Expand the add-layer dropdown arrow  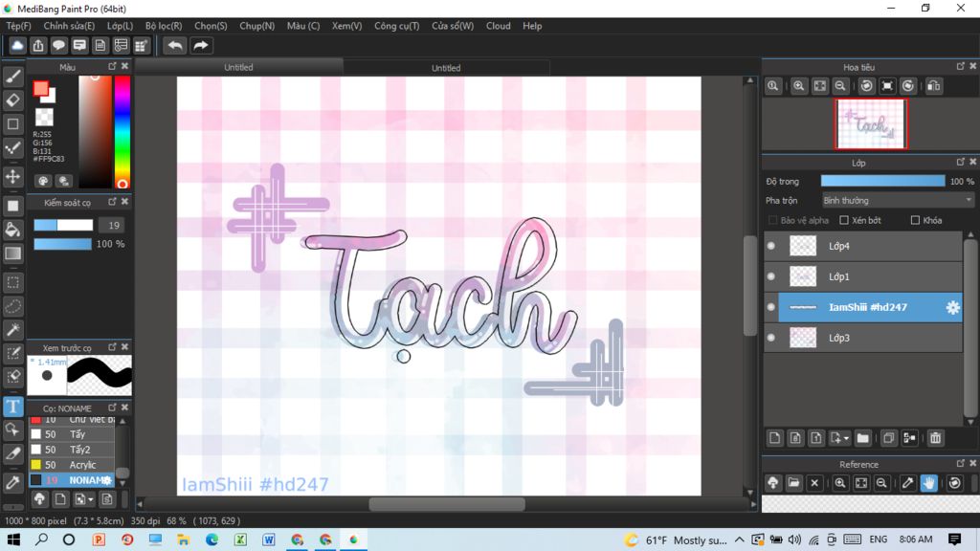846,438
